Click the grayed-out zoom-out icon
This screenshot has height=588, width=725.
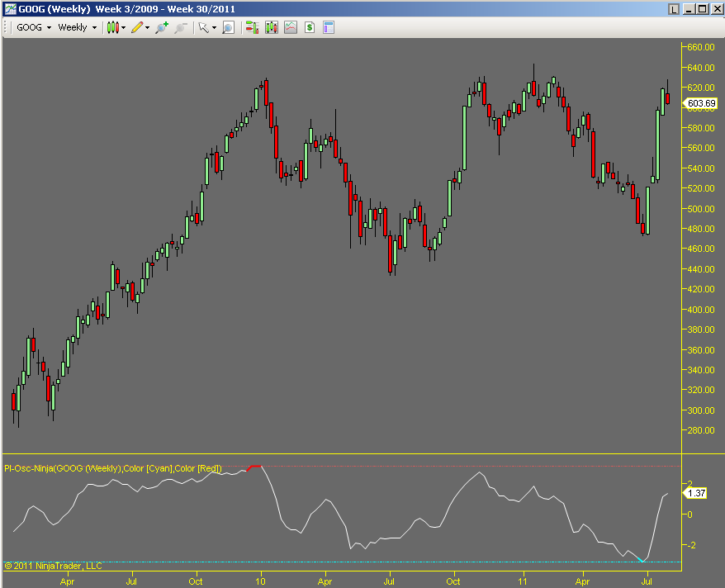181,27
